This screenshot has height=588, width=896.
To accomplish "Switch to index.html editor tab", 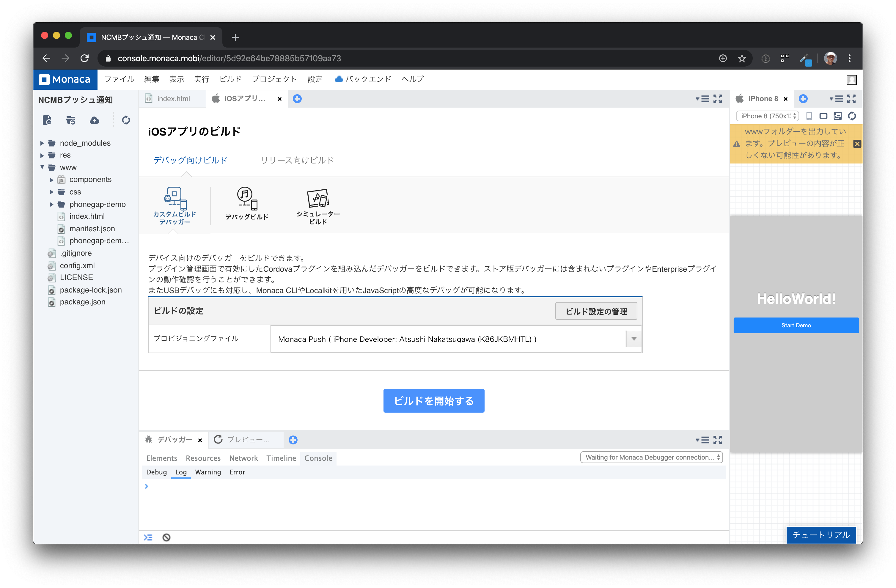I will 173,99.
